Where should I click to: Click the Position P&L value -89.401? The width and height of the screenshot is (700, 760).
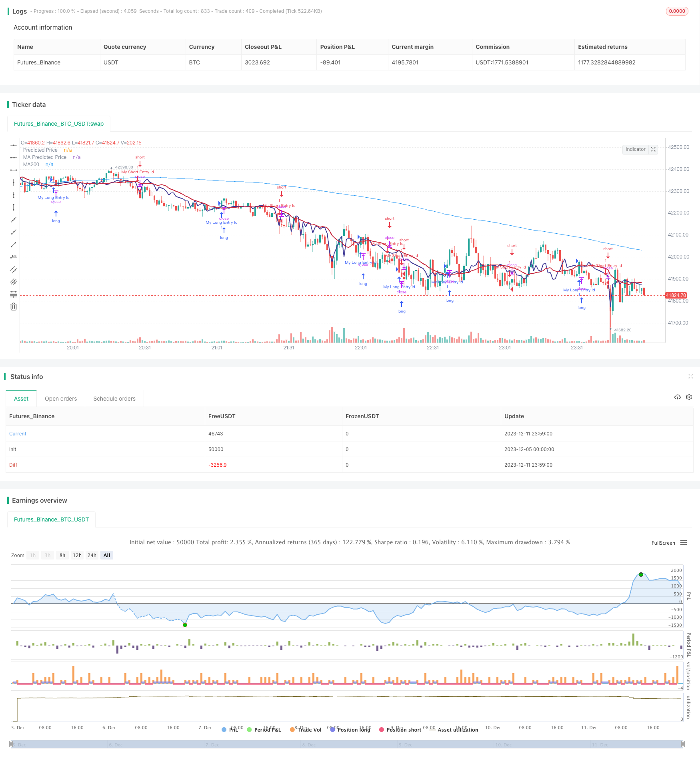click(330, 62)
